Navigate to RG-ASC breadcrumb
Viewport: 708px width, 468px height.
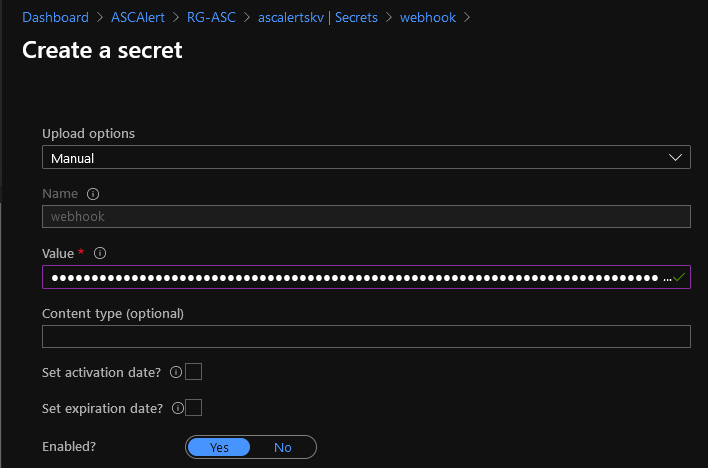point(211,17)
